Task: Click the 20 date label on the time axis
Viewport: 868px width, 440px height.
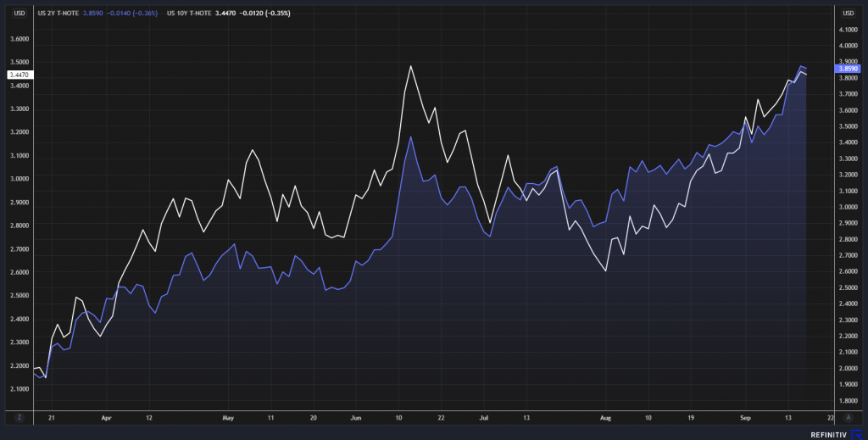Action: point(314,418)
